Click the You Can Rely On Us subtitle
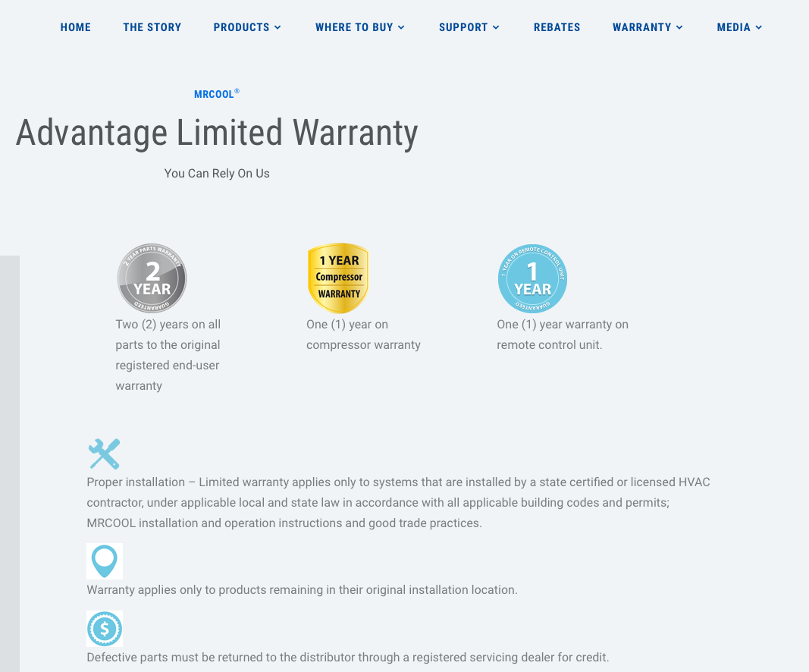The height and width of the screenshot is (672, 809). coord(217,174)
